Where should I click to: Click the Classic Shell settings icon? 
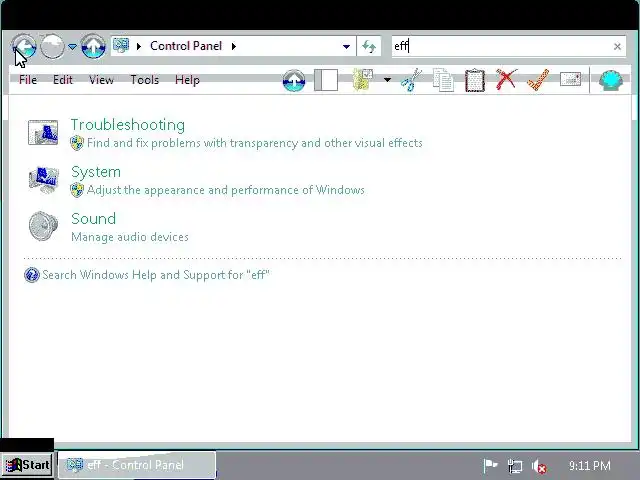pos(611,80)
